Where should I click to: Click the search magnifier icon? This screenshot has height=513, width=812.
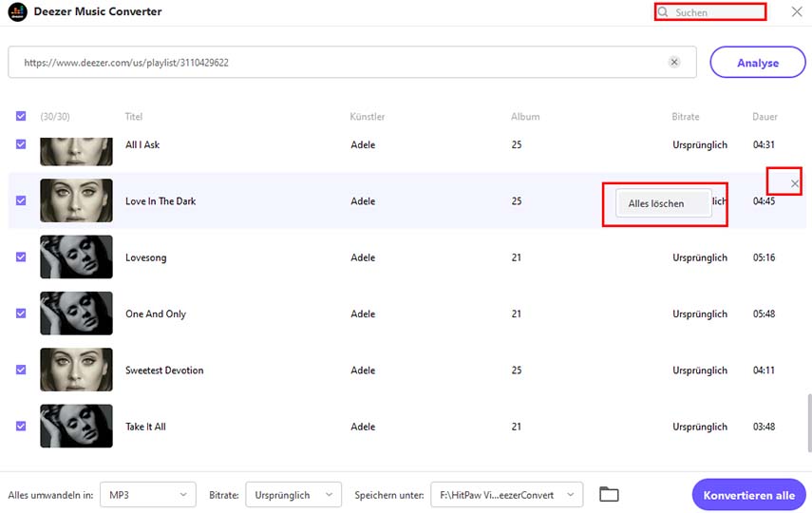664,12
